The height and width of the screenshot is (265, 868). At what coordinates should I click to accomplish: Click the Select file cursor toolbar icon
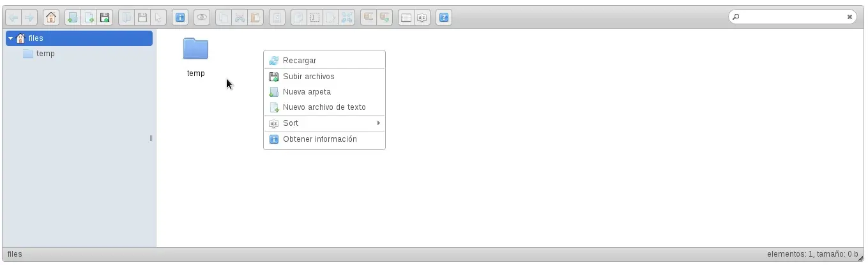pyautogui.click(x=158, y=18)
